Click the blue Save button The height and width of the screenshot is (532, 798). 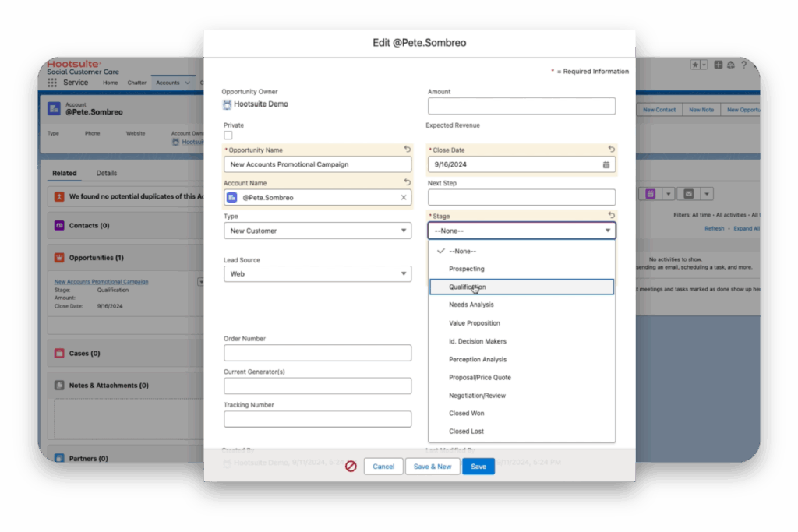click(478, 467)
